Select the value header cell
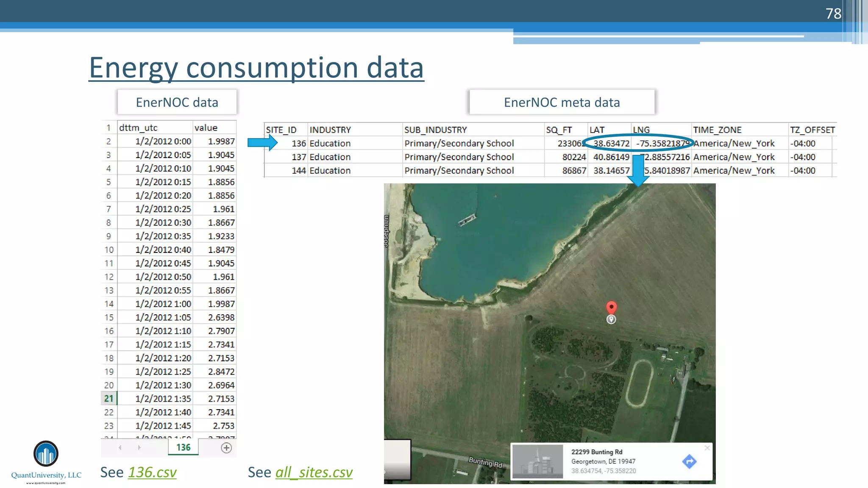The image size is (868, 488). tap(214, 128)
